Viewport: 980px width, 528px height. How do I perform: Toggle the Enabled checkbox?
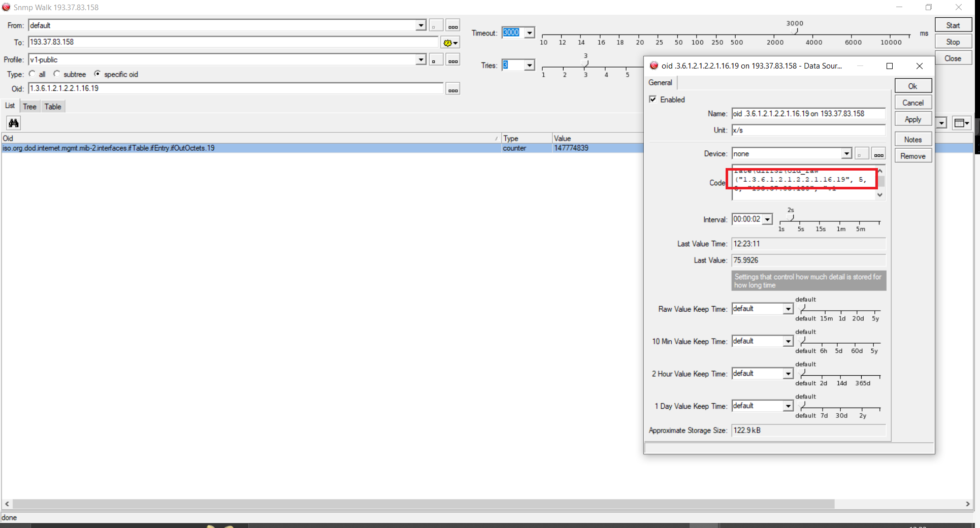point(653,100)
